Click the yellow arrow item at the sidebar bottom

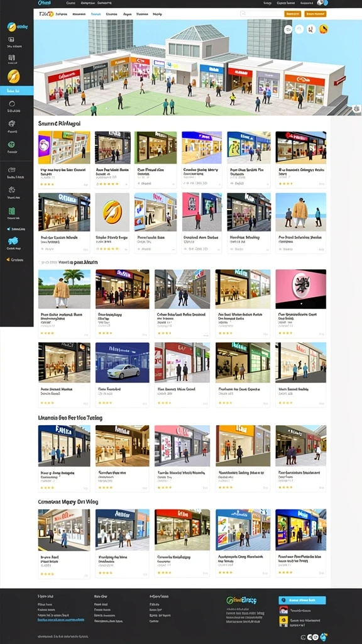15,260
